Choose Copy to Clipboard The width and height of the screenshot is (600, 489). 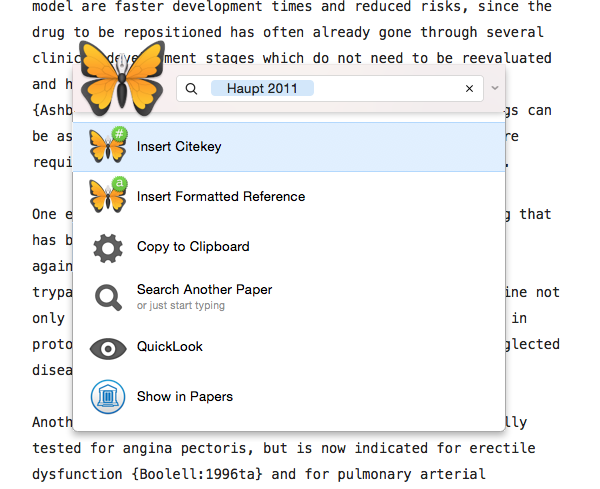[289, 247]
